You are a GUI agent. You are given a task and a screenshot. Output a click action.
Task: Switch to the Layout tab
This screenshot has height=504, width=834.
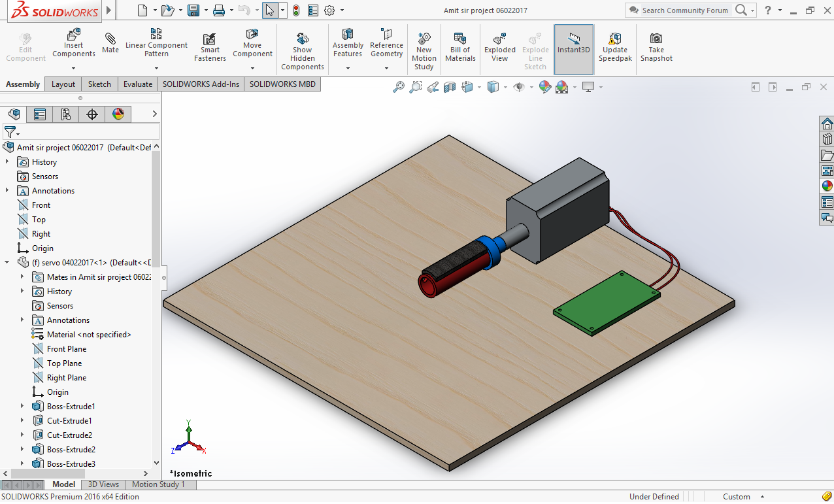click(x=63, y=84)
